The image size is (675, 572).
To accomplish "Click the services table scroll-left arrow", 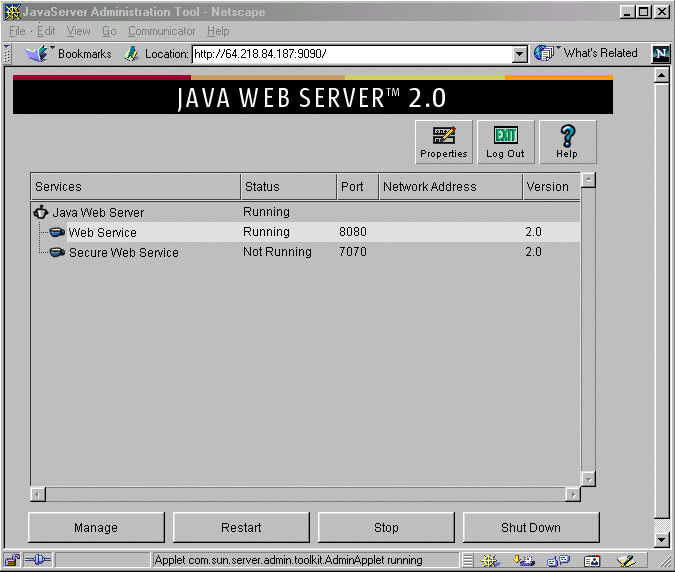I will coord(38,495).
